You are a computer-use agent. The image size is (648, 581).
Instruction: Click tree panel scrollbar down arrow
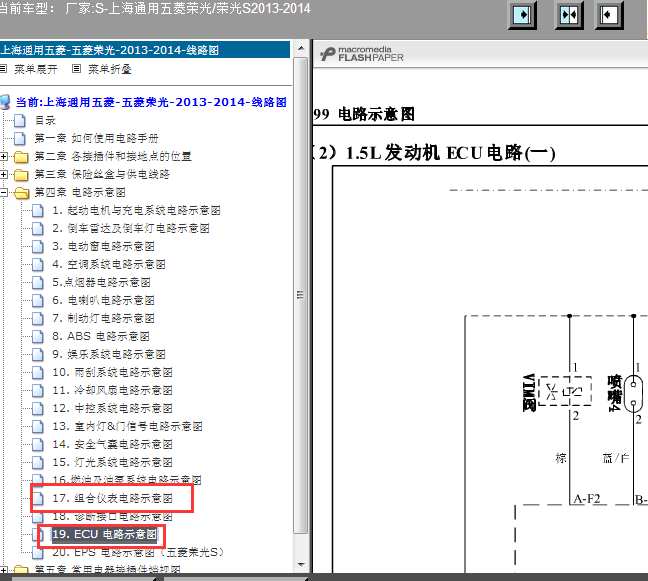pyautogui.click(x=301, y=565)
